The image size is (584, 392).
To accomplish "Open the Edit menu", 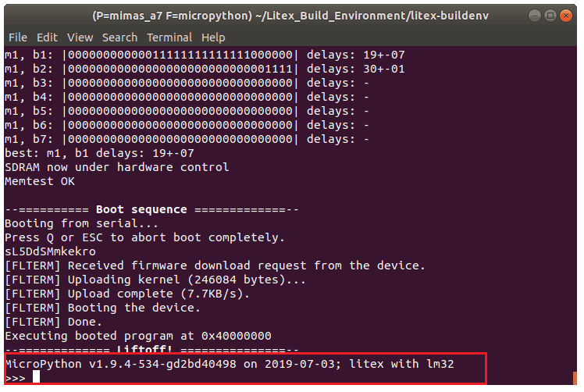I will [47, 37].
